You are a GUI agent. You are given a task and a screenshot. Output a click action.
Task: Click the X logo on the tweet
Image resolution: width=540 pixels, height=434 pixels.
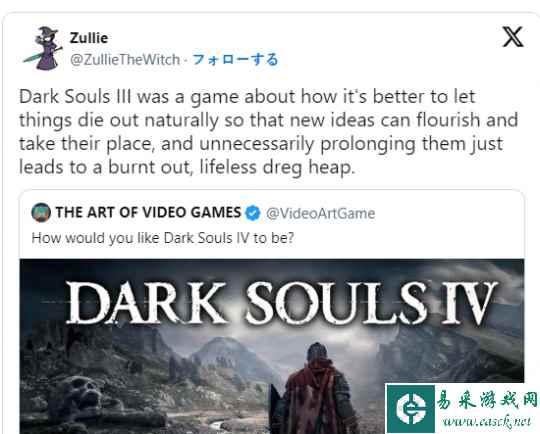[513, 37]
